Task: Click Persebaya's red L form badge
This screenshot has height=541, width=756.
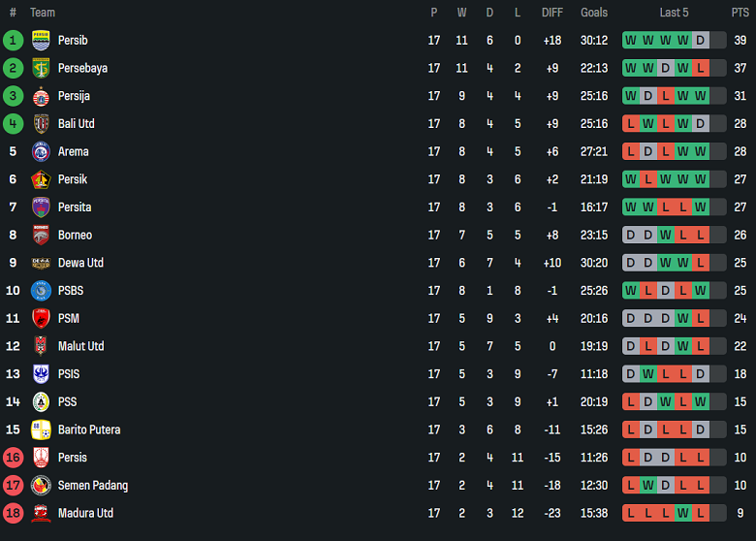Action: click(701, 68)
